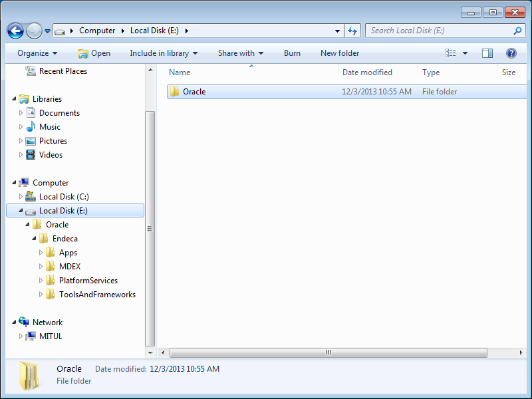Viewport: 532px width, 399px height.
Task: Sort by Date modified column header
Action: point(367,72)
